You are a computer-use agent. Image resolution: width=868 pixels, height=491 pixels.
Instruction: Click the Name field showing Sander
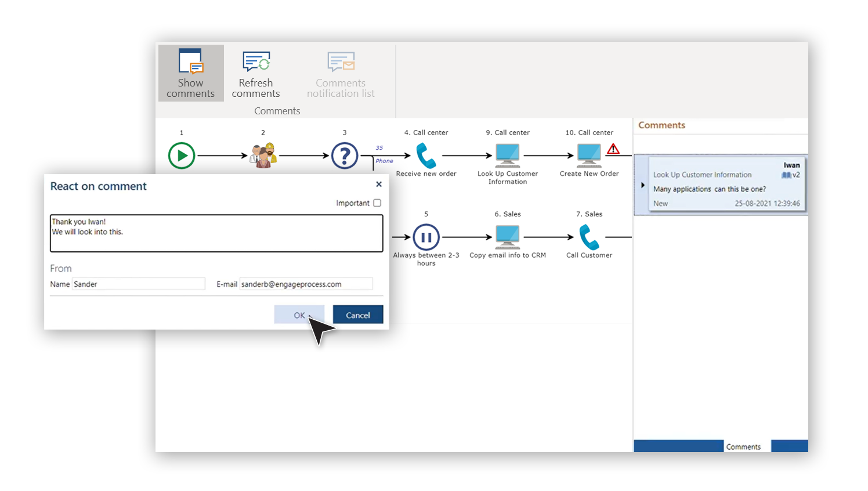tap(139, 284)
